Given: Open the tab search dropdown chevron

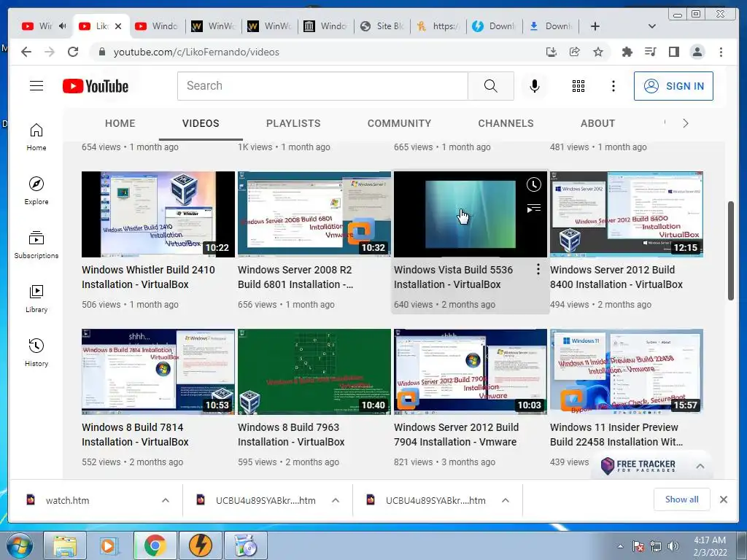Looking at the screenshot, I should pyautogui.click(x=652, y=26).
